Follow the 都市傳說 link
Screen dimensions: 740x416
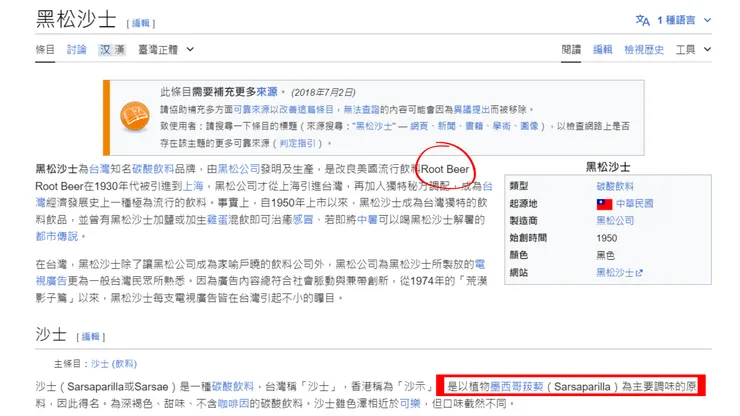coord(57,236)
